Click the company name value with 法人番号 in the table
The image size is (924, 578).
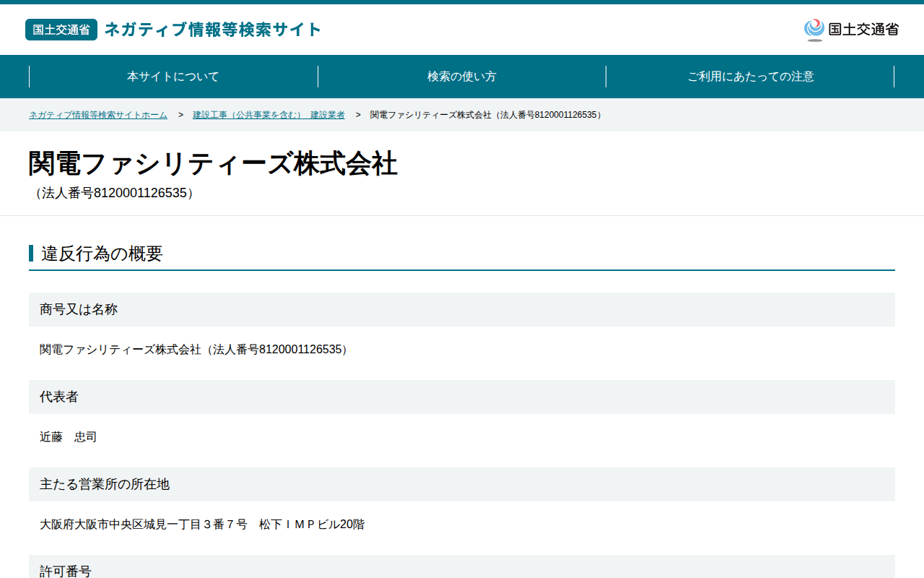click(x=196, y=350)
